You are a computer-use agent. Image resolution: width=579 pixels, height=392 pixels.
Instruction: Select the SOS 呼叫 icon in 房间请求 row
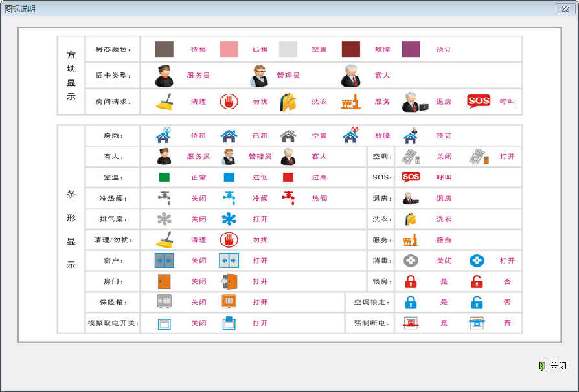coord(479,102)
